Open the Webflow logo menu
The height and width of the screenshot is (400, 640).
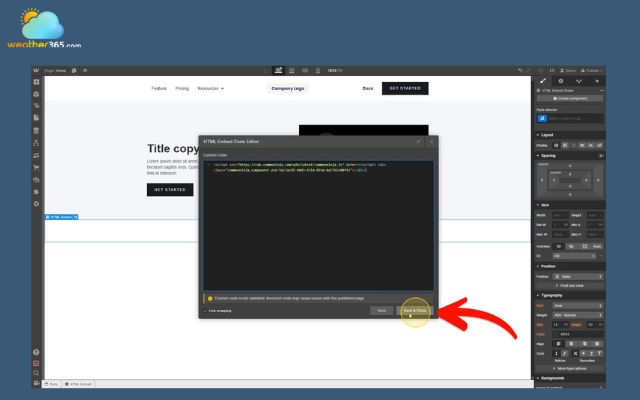pos(36,71)
